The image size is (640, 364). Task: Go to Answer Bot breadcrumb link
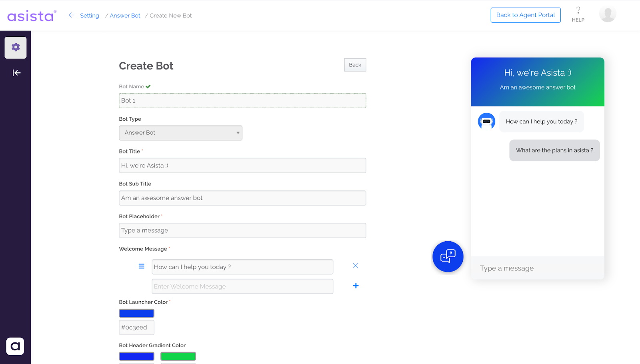[125, 16]
